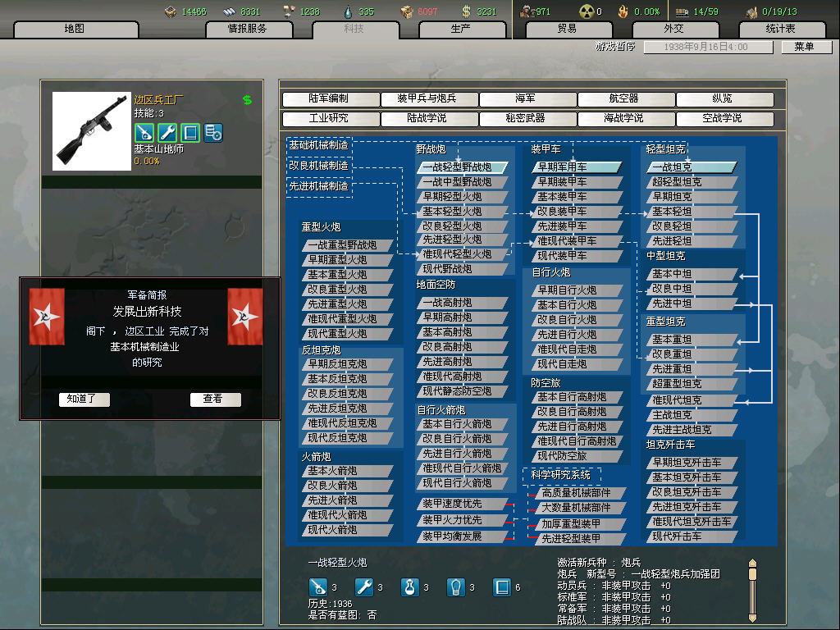The width and height of the screenshot is (840, 630).
Task: Select the 一战坦克 technology
Action: (692, 167)
